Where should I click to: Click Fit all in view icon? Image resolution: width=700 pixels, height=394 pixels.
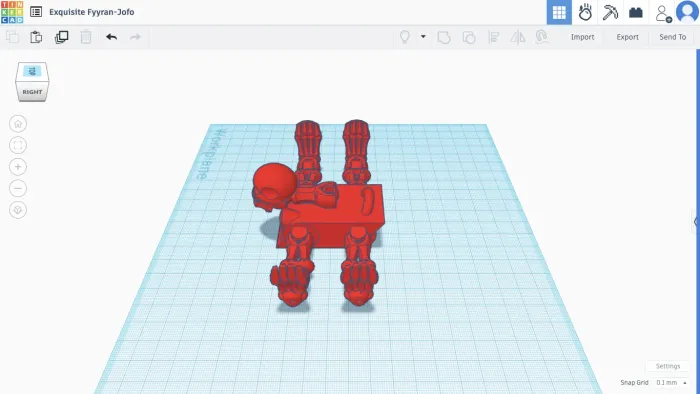coord(18,145)
